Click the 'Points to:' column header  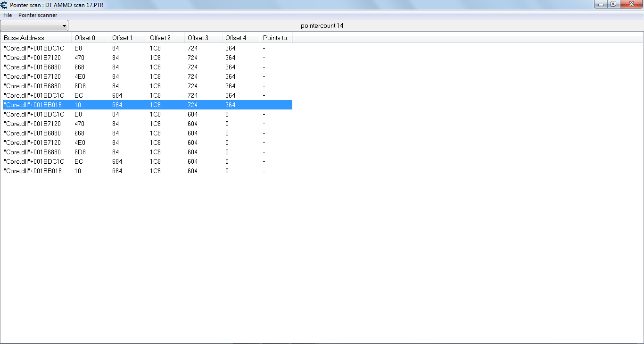(276, 38)
